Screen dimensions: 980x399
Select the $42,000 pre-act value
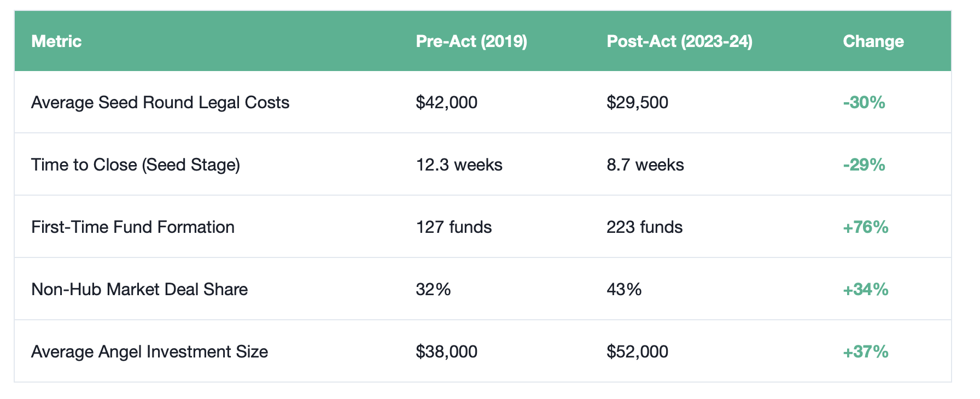coord(446,103)
